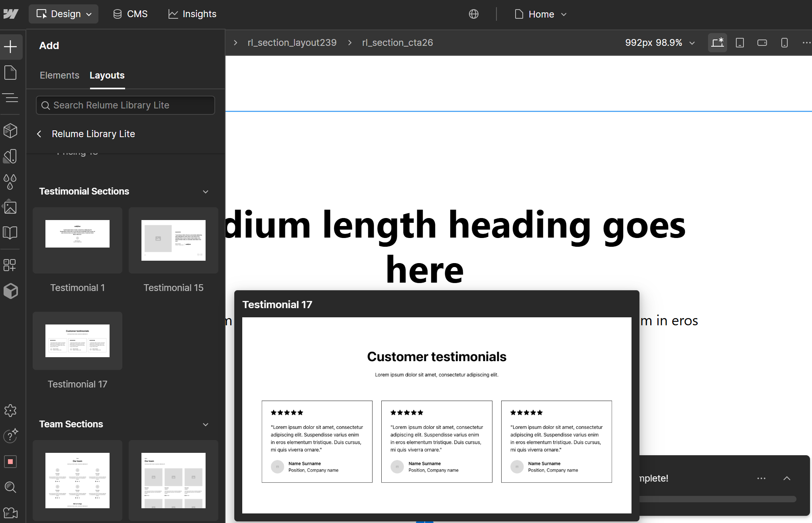Open the CMS menu
This screenshot has width=812, height=523.
[x=130, y=14]
